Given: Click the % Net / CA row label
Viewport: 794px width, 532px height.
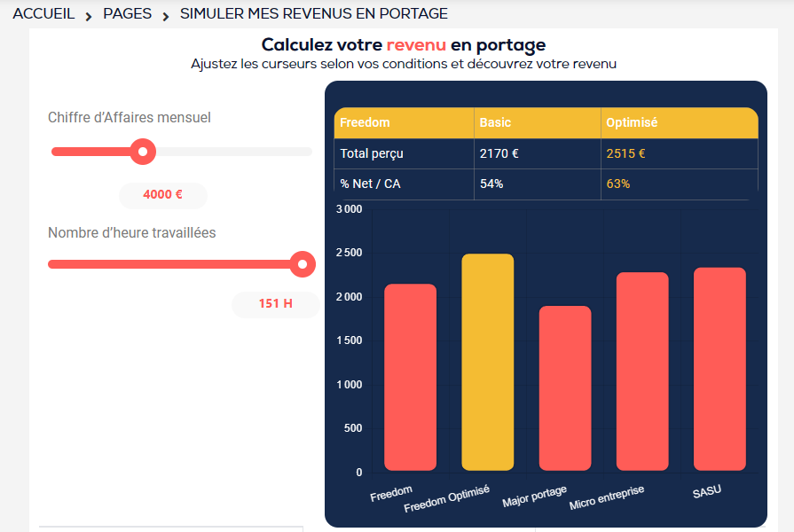Looking at the screenshot, I should click(x=370, y=184).
